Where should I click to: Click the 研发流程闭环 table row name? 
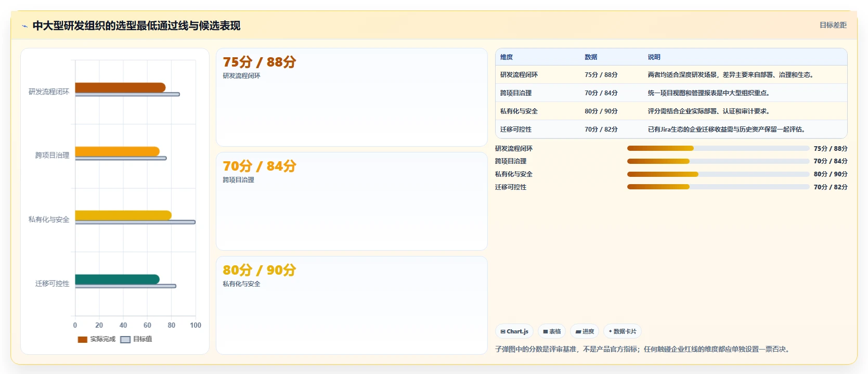click(519, 75)
